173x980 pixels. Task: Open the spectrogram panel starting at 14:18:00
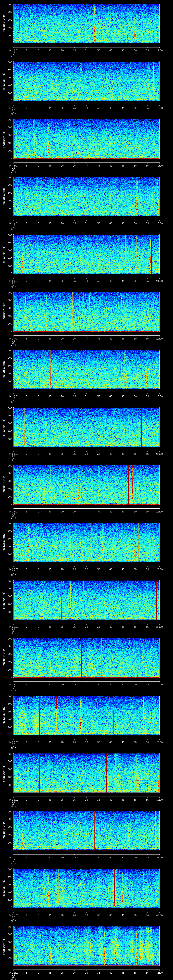click(x=87, y=139)
